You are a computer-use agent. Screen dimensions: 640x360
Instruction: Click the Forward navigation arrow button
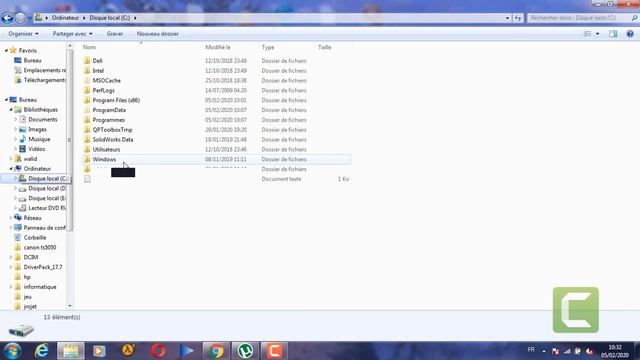pos(20,18)
